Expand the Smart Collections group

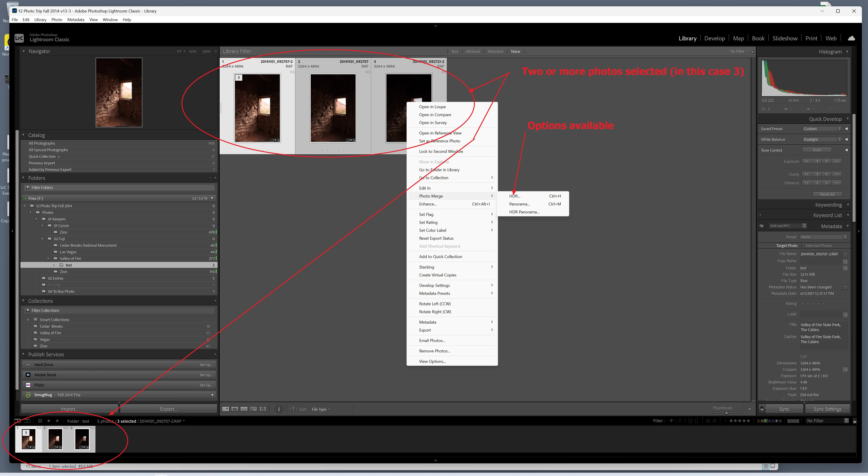pos(28,320)
